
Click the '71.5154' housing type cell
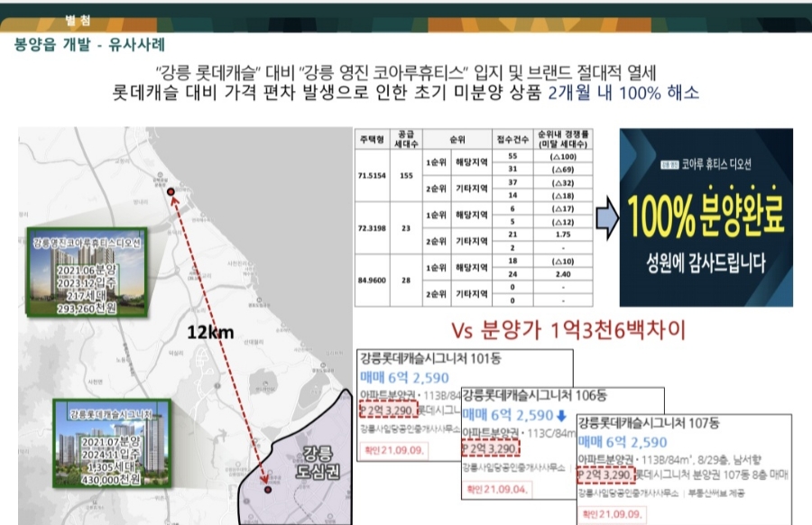372,176
